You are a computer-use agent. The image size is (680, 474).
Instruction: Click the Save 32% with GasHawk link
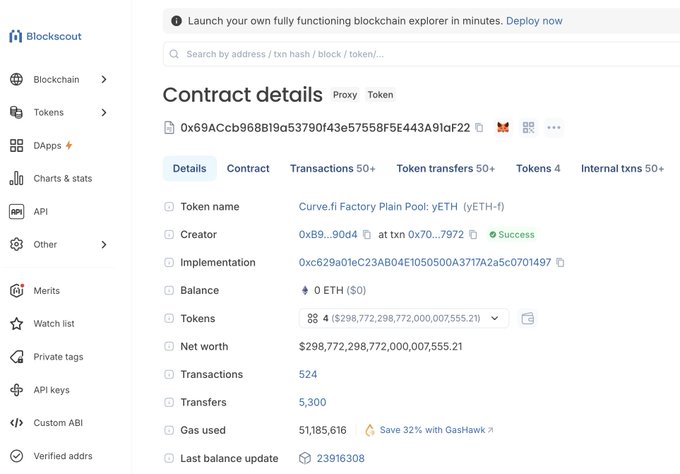[x=429, y=431]
